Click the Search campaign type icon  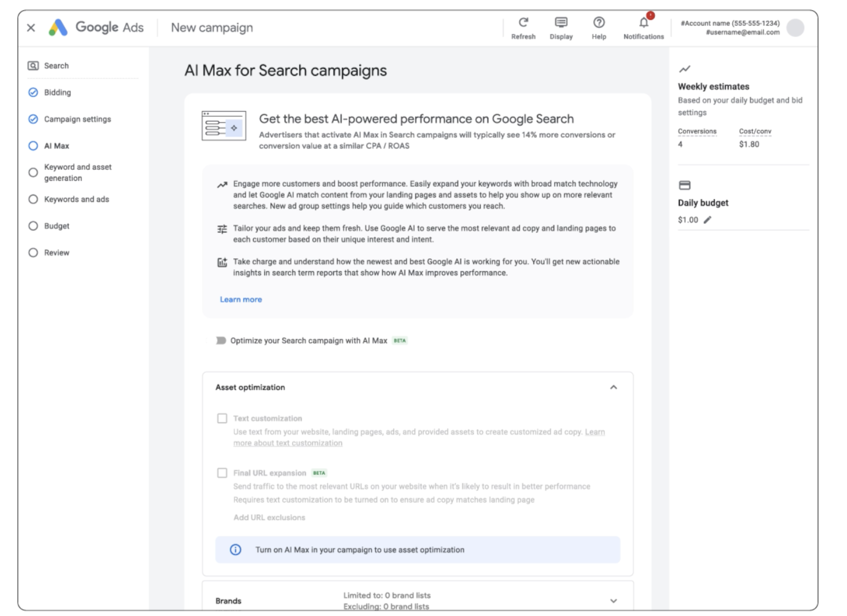coord(33,66)
